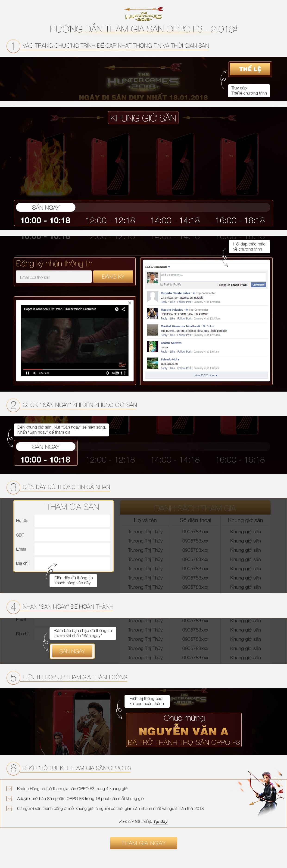Open the Posting as Thạch Phạm dropdown

click(x=233, y=285)
